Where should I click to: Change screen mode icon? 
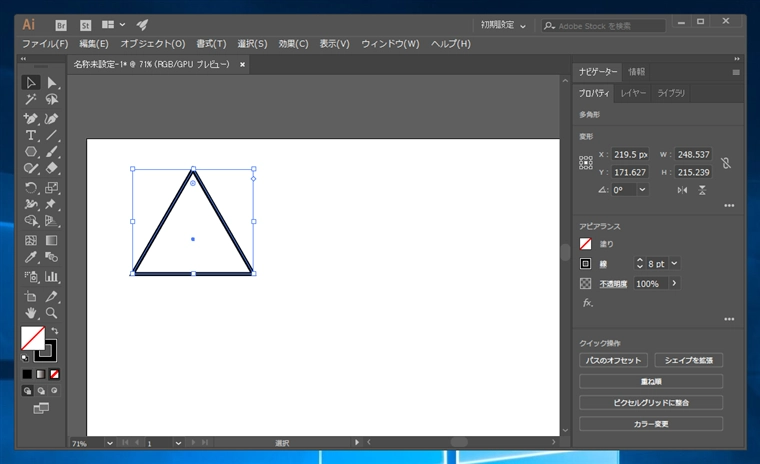click(41, 409)
